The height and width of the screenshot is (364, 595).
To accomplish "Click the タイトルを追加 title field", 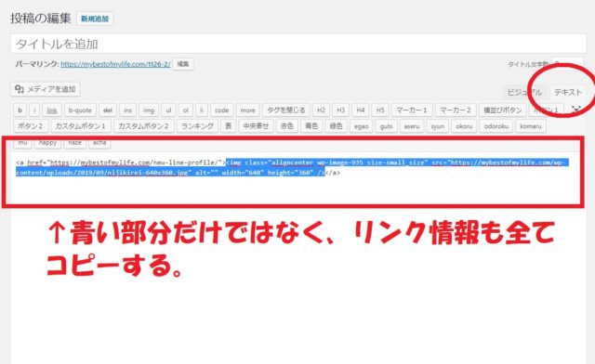I will coord(298,44).
